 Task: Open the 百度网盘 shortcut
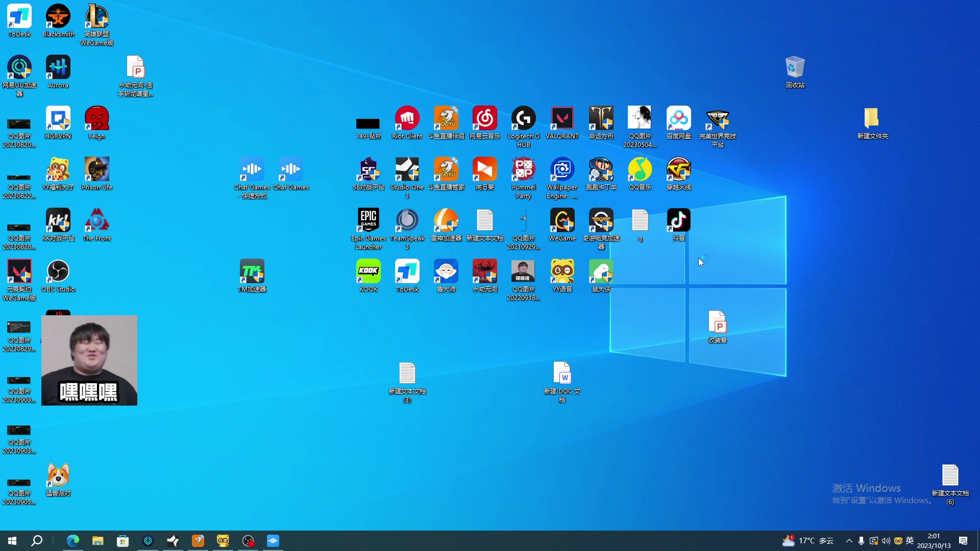[x=679, y=123]
